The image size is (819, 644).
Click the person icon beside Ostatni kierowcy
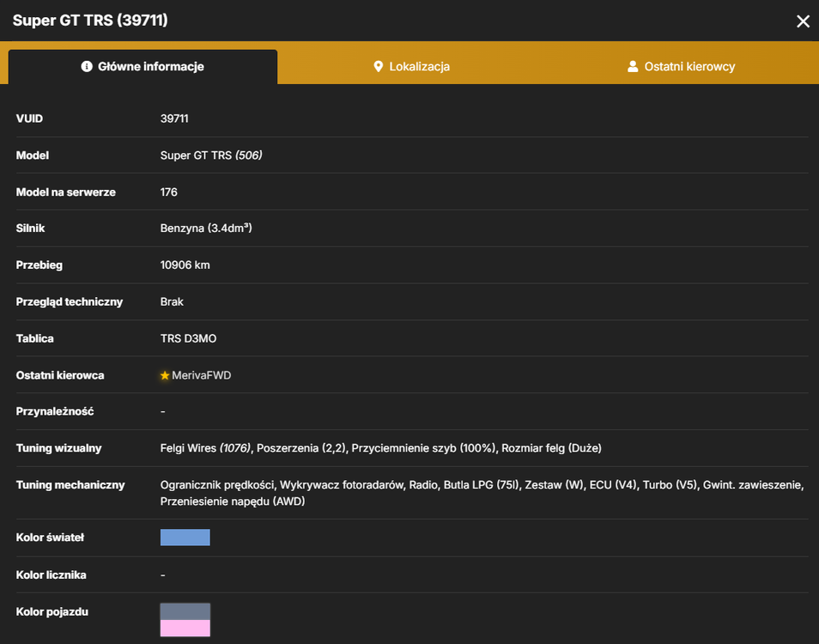[633, 66]
